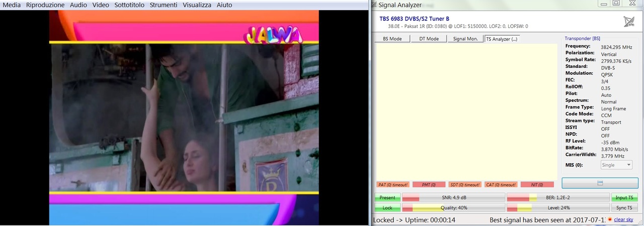The height and width of the screenshot is (226, 644).
Task: Click the BER 1,2E-2 bar
Action: pyautogui.click(x=558, y=197)
